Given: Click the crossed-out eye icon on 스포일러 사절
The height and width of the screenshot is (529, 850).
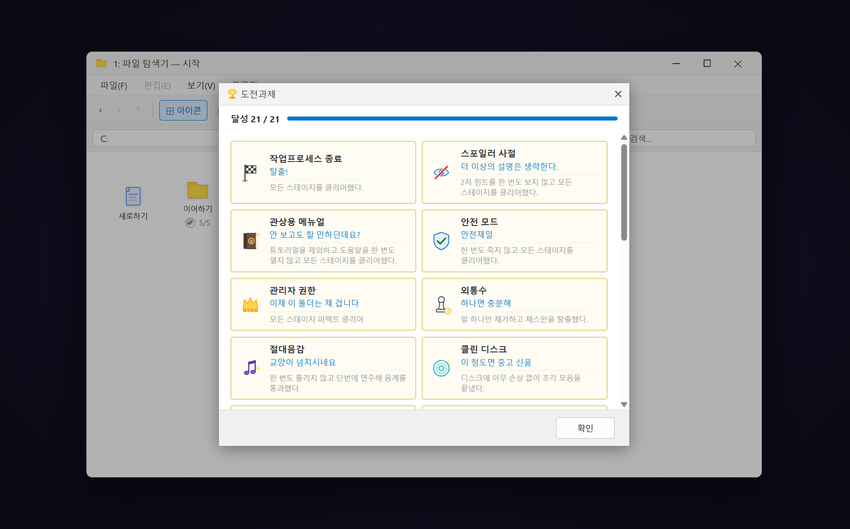Looking at the screenshot, I should coord(441,172).
